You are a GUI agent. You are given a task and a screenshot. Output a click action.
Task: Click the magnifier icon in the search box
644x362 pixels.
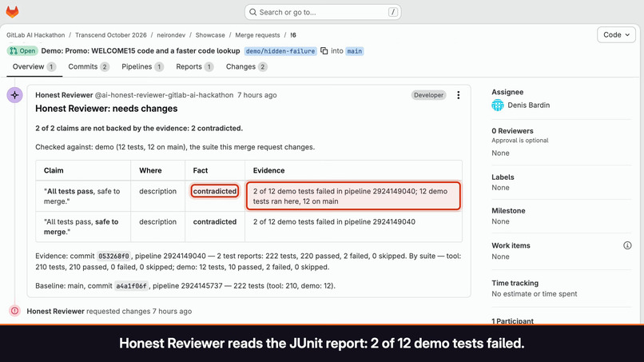click(x=253, y=12)
